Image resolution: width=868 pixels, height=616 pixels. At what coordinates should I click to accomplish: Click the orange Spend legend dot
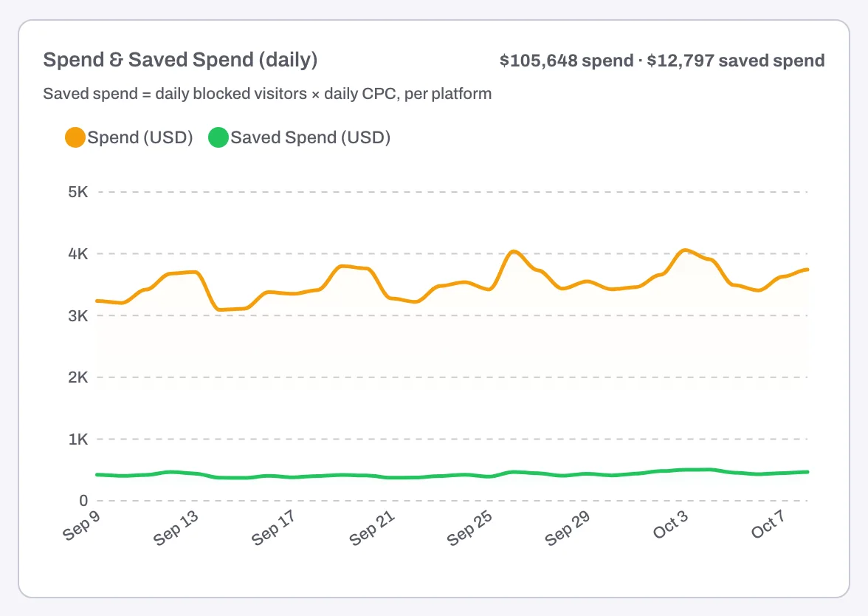click(x=75, y=137)
